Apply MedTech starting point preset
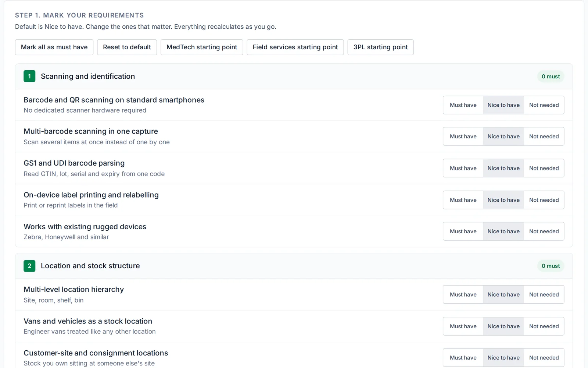The height and width of the screenshot is (368, 588). pyautogui.click(x=202, y=47)
